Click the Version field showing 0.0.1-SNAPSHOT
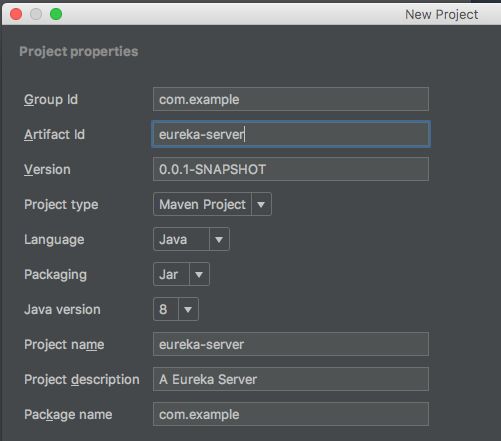The width and height of the screenshot is (501, 441). click(x=291, y=169)
